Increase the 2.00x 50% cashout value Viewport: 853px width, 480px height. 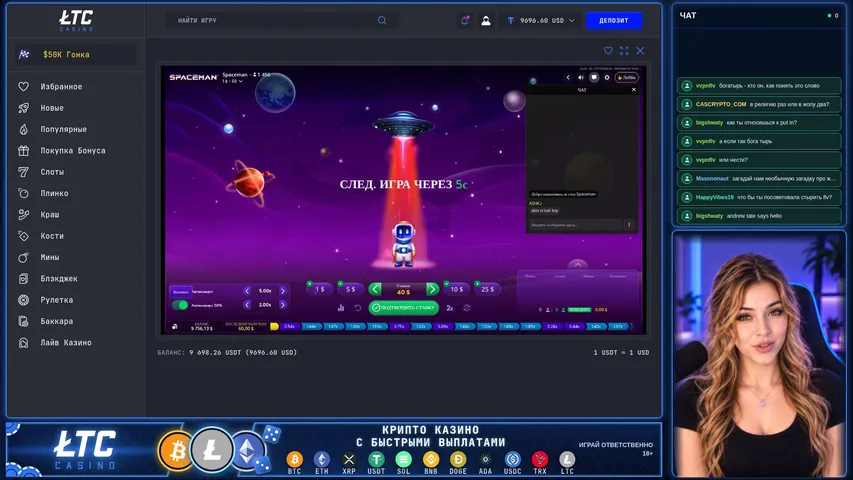pyautogui.click(x=283, y=305)
